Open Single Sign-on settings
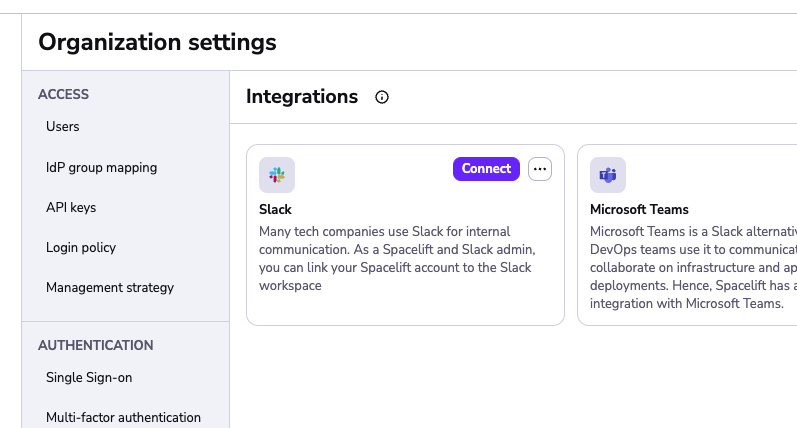The image size is (797, 428). (x=89, y=377)
